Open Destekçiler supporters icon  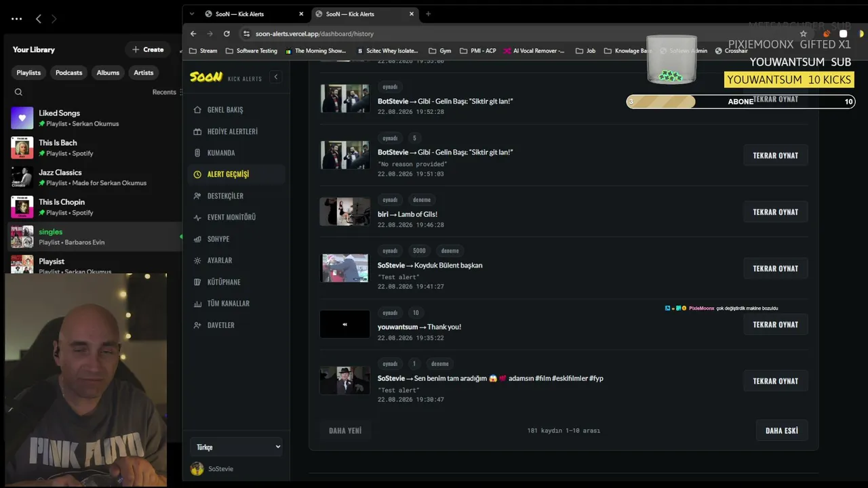[x=197, y=196]
